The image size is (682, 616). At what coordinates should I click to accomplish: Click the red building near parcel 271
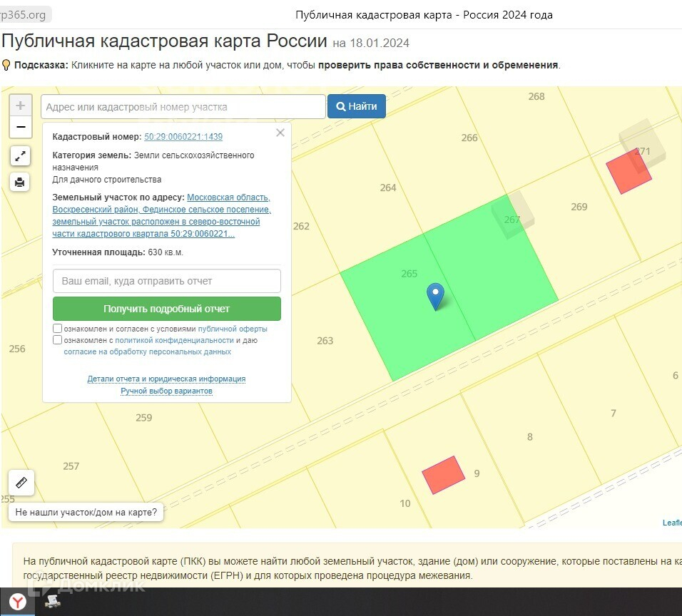click(x=628, y=171)
